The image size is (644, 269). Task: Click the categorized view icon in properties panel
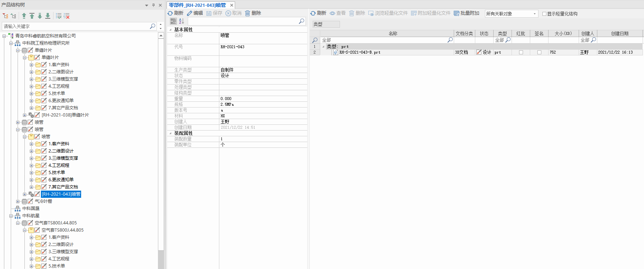pos(173,21)
